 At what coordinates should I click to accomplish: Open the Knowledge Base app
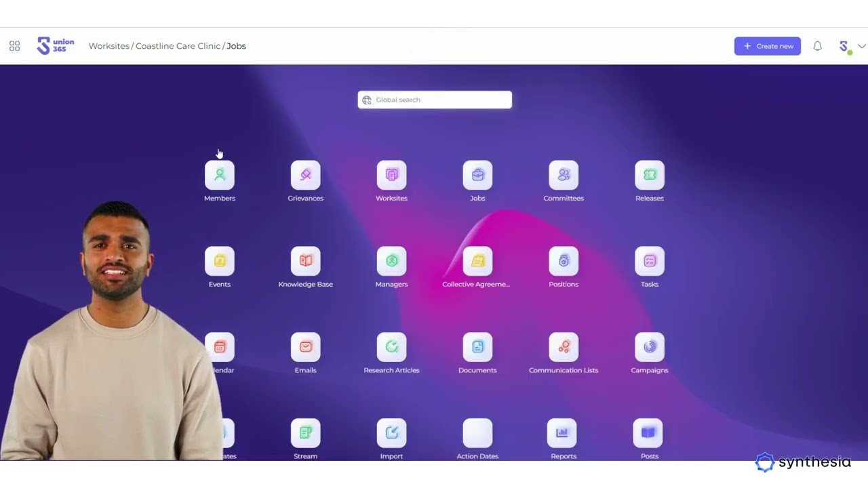pos(306,262)
